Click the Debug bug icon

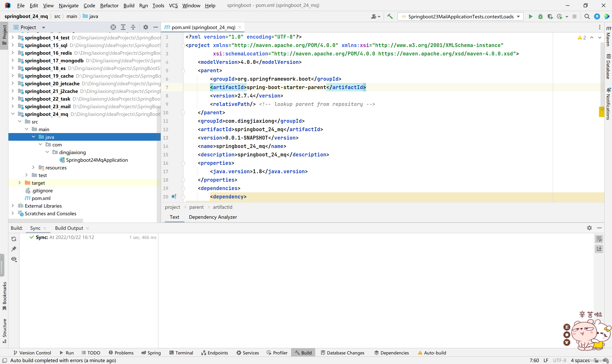click(x=540, y=16)
